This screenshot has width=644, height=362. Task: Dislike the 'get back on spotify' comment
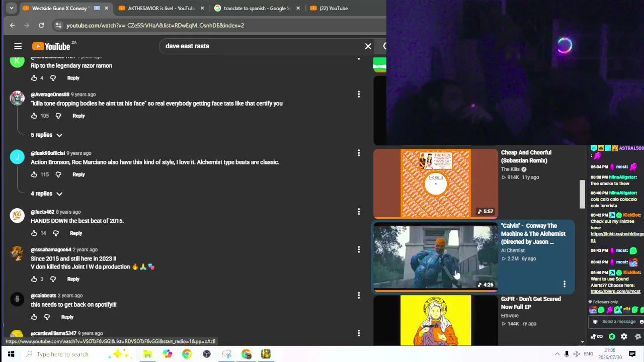47,317
